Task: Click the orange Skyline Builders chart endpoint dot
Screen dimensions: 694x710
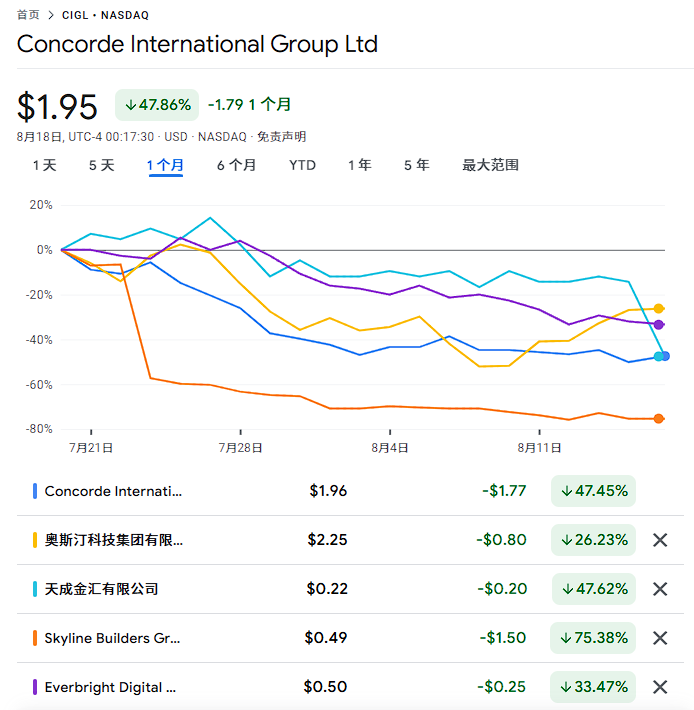Action: [x=659, y=418]
